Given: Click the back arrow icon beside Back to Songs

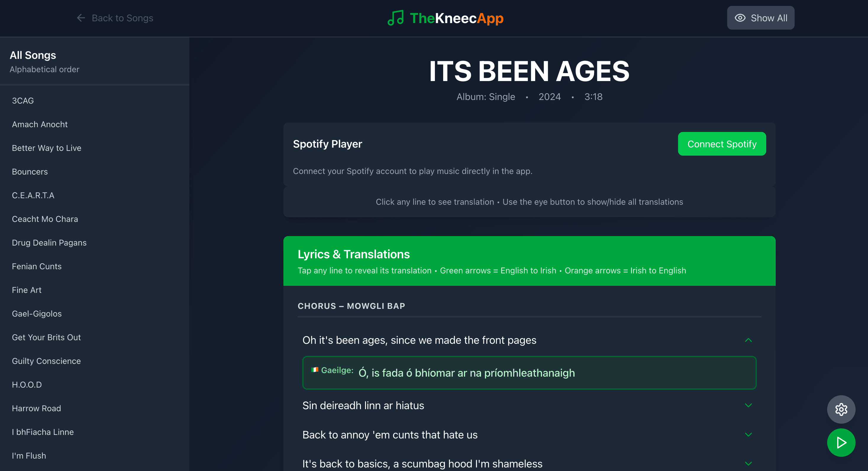Looking at the screenshot, I should pos(81,18).
